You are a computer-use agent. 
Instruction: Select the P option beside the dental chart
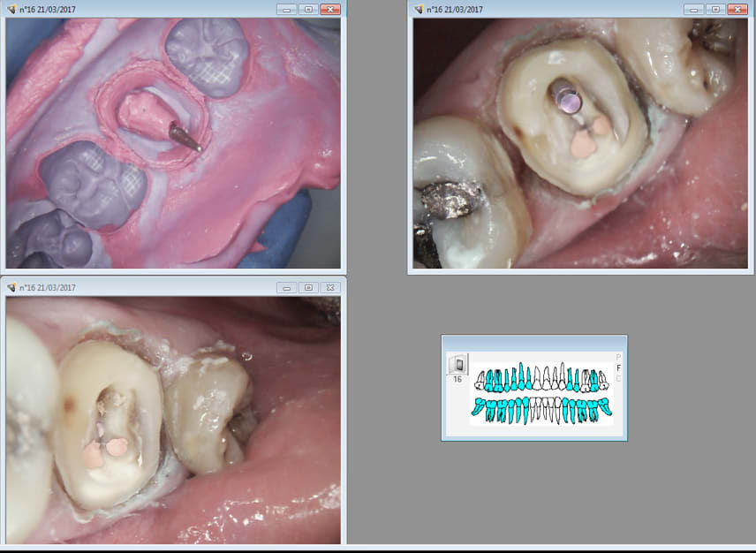coord(618,358)
